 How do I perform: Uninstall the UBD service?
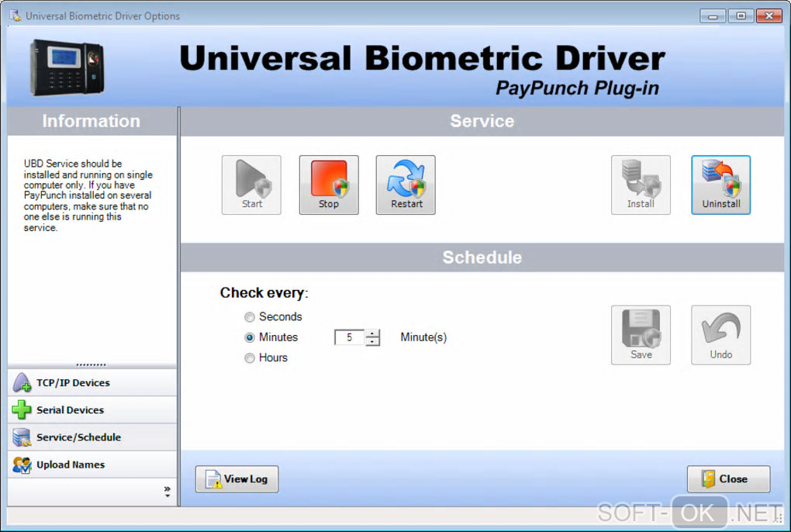(x=721, y=185)
